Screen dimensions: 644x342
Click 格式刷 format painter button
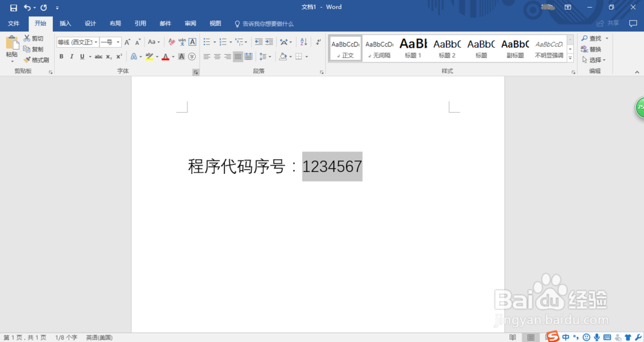pos(36,60)
